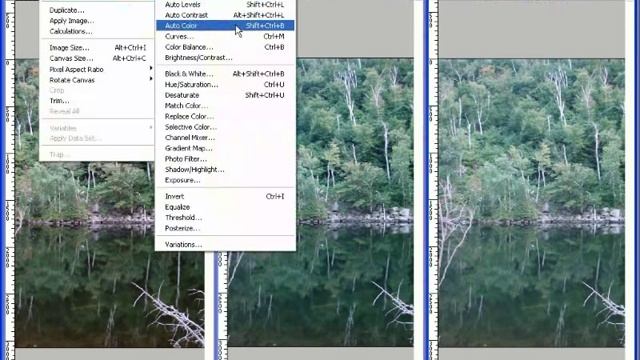Open Variations dialog
640x360 pixels.
point(225,244)
